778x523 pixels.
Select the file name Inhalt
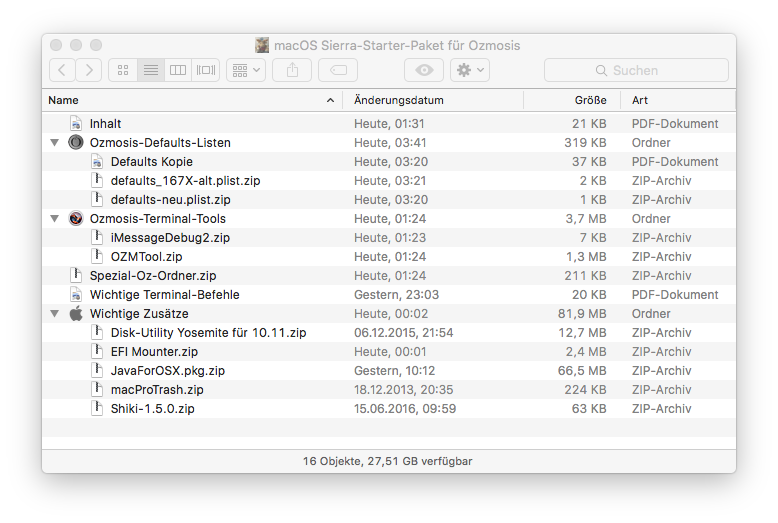click(x=105, y=124)
